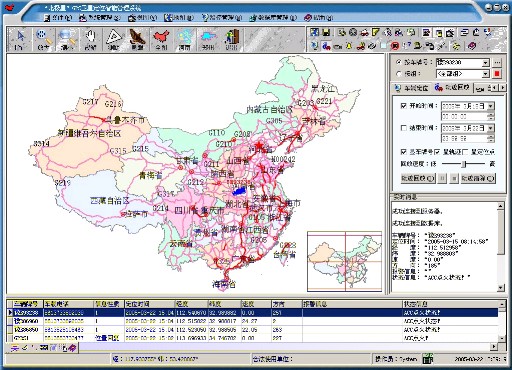512x370 pixels.
Task: Open the vehicle plate number dropdown
Action: [x=486, y=62]
